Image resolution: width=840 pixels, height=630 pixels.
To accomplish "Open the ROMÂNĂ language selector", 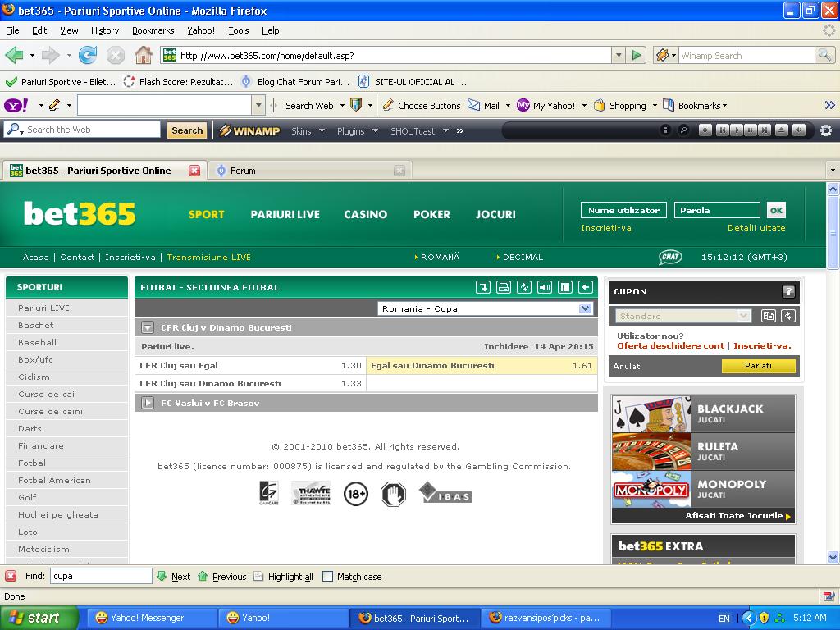I will point(437,257).
